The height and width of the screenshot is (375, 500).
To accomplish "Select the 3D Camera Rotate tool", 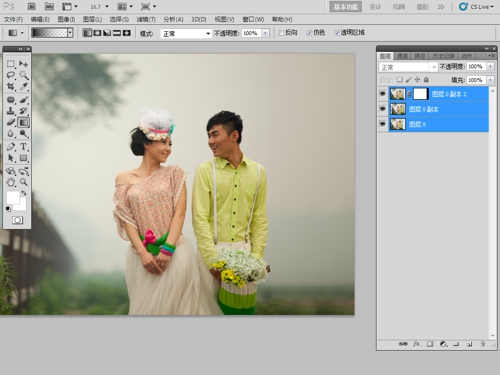I will click(x=23, y=171).
